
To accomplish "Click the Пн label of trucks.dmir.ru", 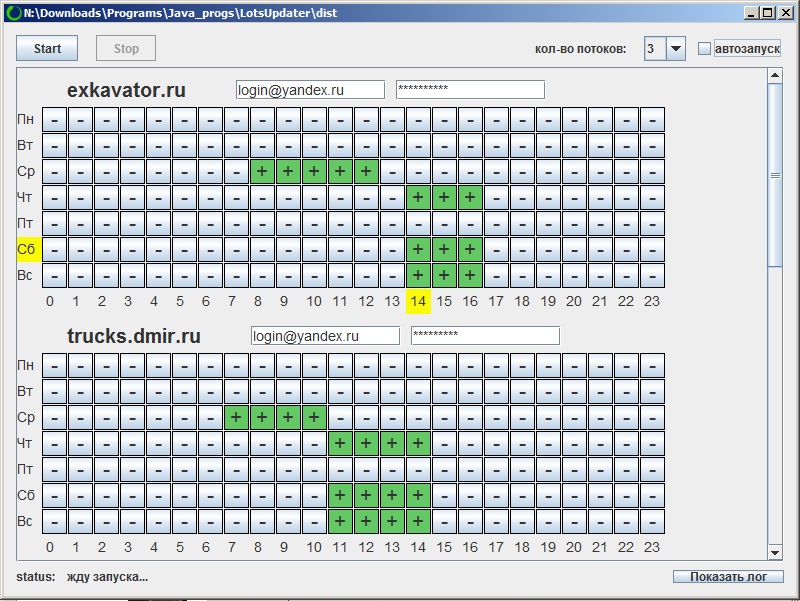I will coord(26,365).
